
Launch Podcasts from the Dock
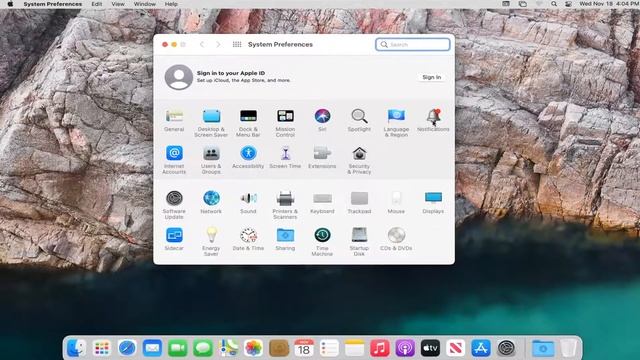coord(405,348)
